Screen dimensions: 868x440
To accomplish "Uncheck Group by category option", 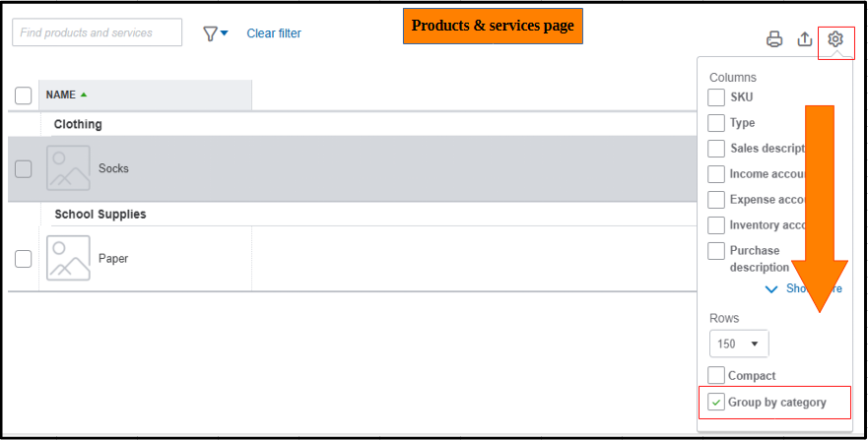I will tap(717, 403).
